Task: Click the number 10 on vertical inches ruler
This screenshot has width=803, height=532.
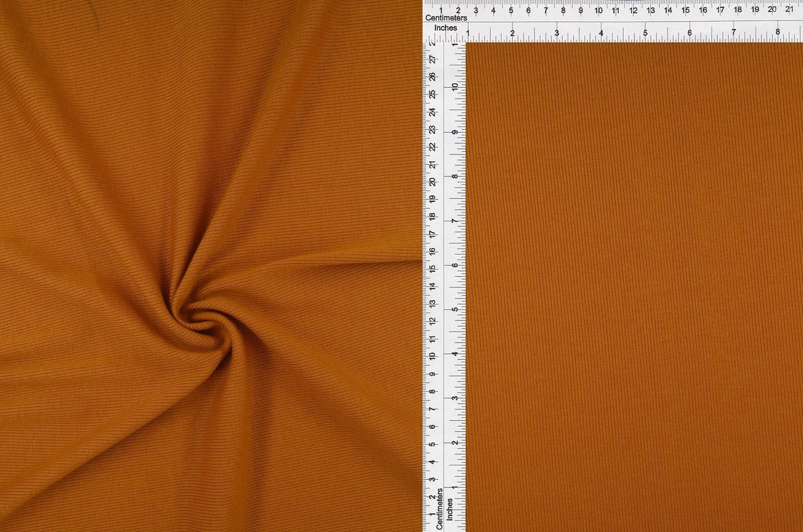Action: tap(455, 86)
